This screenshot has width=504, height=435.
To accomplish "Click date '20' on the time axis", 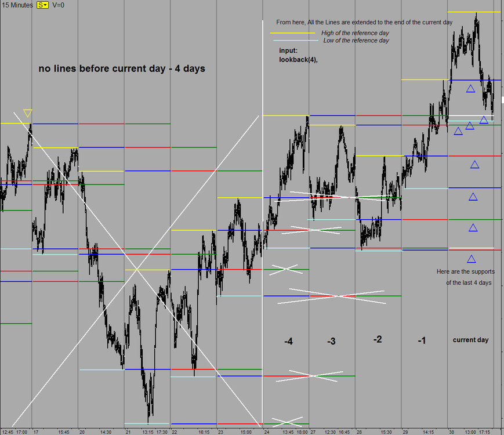I will (x=82, y=432).
